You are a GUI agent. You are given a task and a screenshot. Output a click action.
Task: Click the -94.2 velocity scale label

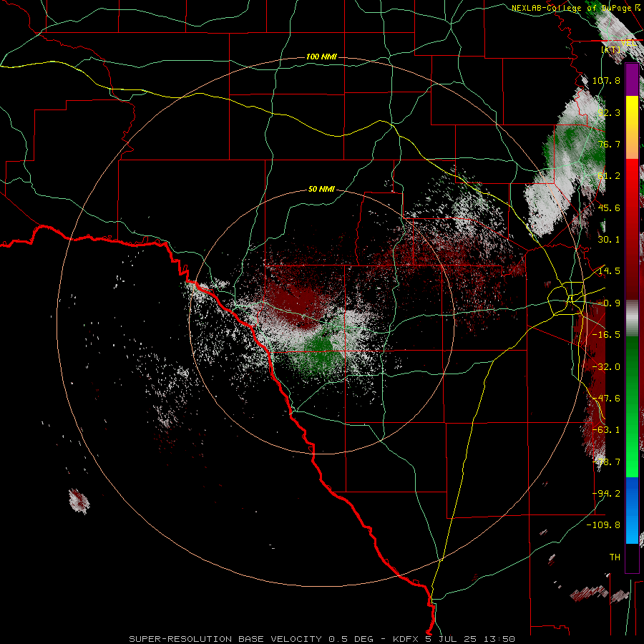(x=606, y=493)
